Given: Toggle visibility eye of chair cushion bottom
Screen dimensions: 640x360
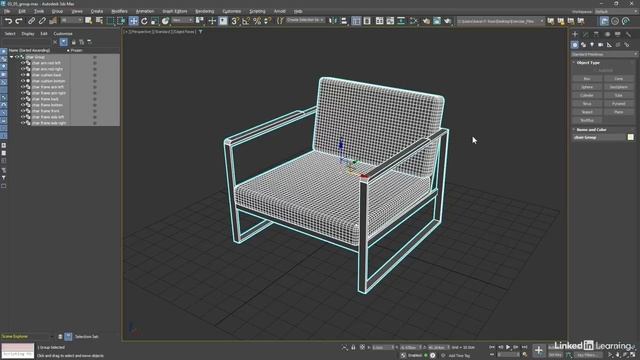Looking at the screenshot, I should coord(23,81).
